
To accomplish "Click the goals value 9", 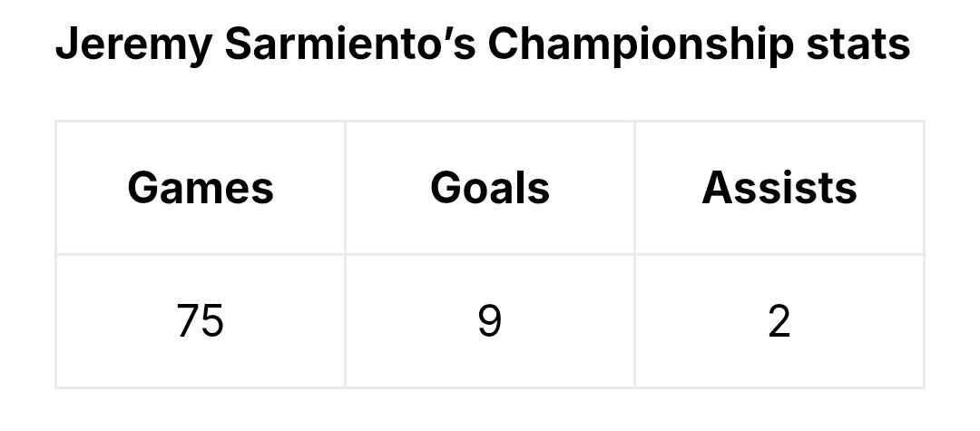I will [x=490, y=321].
